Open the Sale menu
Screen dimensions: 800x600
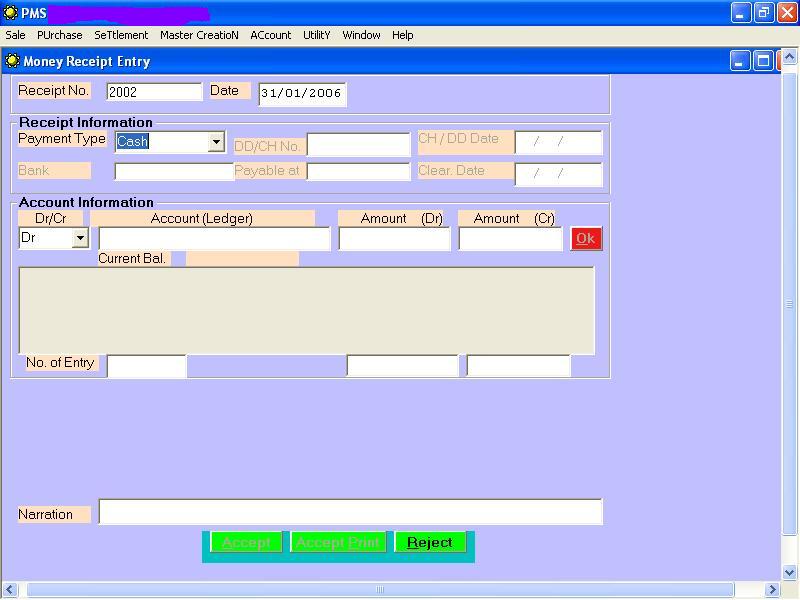[x=15, y=35]
